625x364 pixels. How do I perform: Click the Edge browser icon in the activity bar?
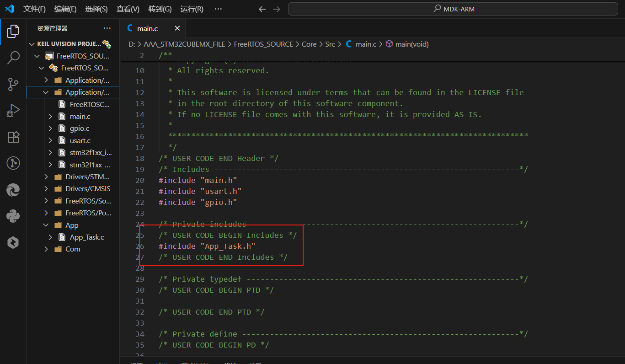coord(13,190)
